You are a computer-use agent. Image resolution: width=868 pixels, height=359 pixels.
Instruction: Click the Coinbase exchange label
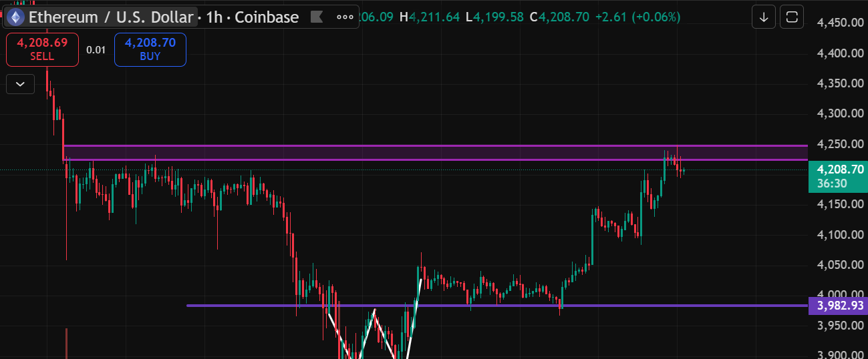point(267,17)
